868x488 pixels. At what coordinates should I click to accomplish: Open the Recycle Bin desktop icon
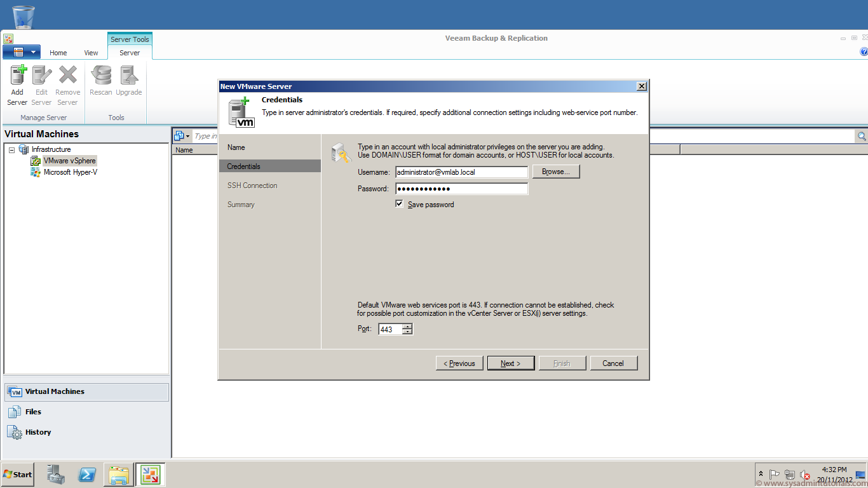click(24, 17)
